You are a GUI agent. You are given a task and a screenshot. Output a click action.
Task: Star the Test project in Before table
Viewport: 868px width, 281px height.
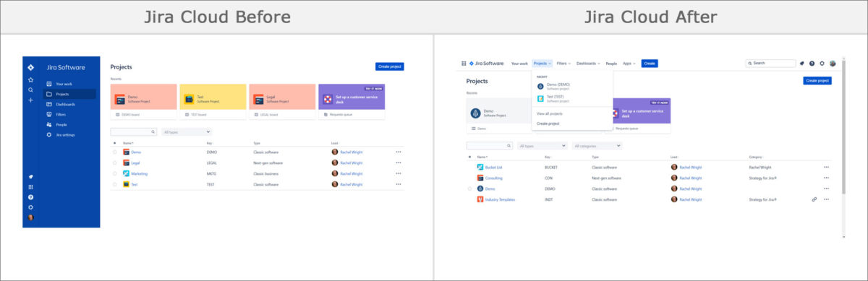[x=114, y=184]
